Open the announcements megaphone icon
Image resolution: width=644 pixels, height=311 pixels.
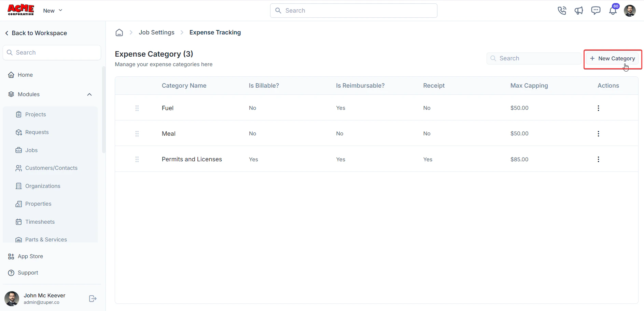[x=579, y=11]
